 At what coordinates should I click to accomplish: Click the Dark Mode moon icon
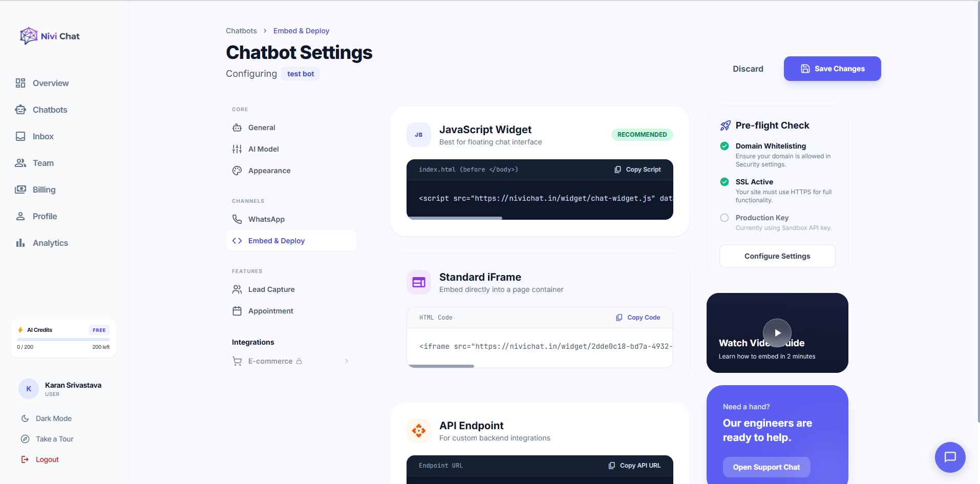(25, 418)
